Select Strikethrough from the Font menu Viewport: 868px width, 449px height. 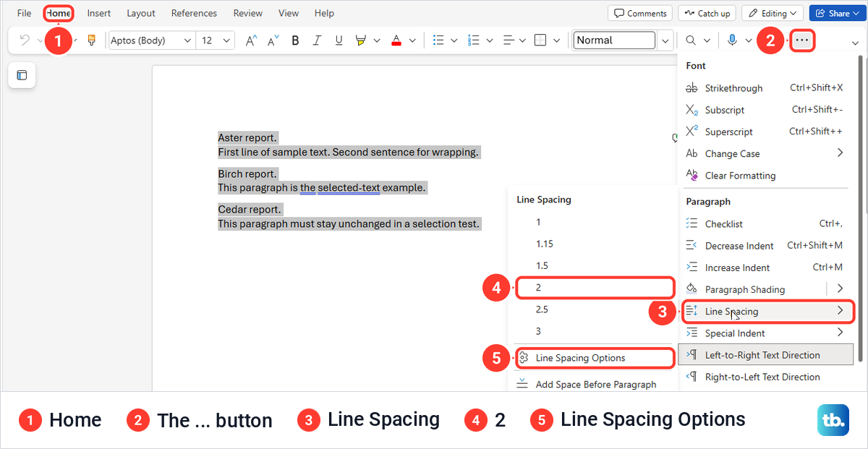pos(765,88)
